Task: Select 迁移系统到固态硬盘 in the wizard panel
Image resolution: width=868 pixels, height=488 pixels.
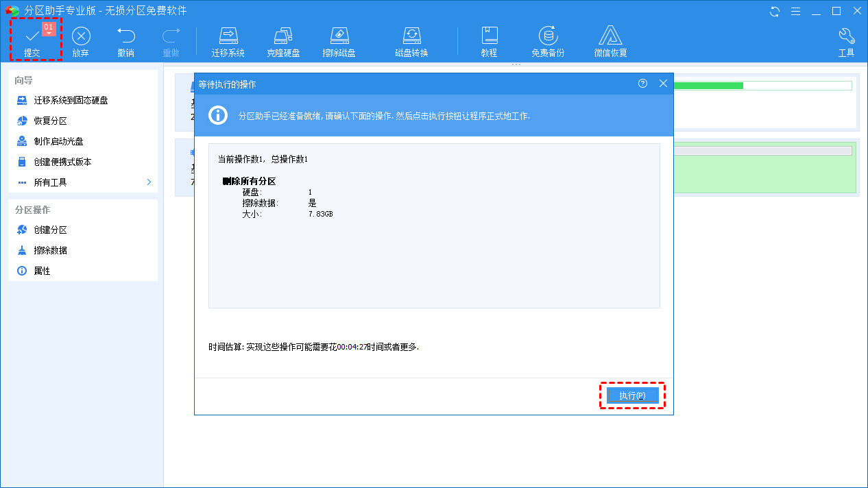Action: pyautogui.click(x=71, y=100)
